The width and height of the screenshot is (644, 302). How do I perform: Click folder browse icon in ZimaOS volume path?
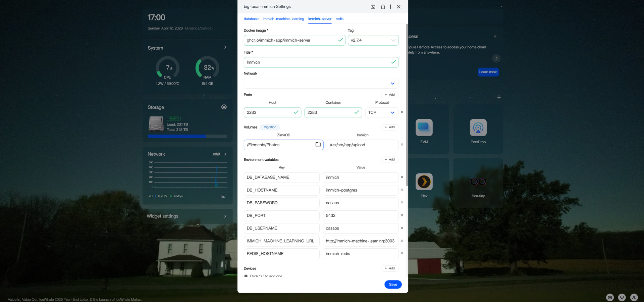[318, 145]
